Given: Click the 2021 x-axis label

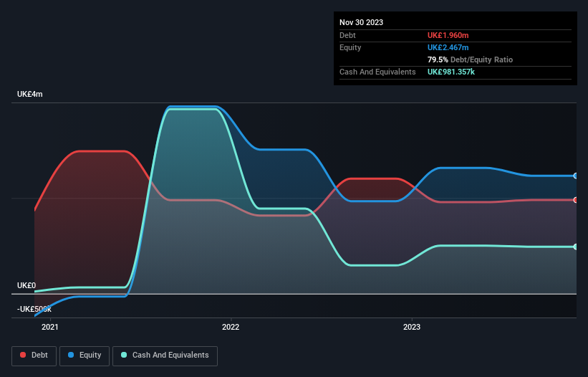Looking at the screenshot, I should (50, 327).
